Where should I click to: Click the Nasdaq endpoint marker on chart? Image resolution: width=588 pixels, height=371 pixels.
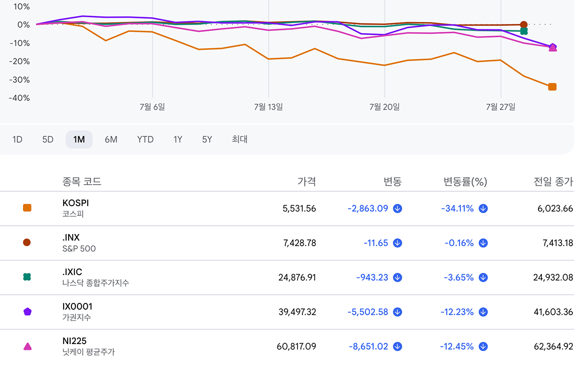point(524,31)
